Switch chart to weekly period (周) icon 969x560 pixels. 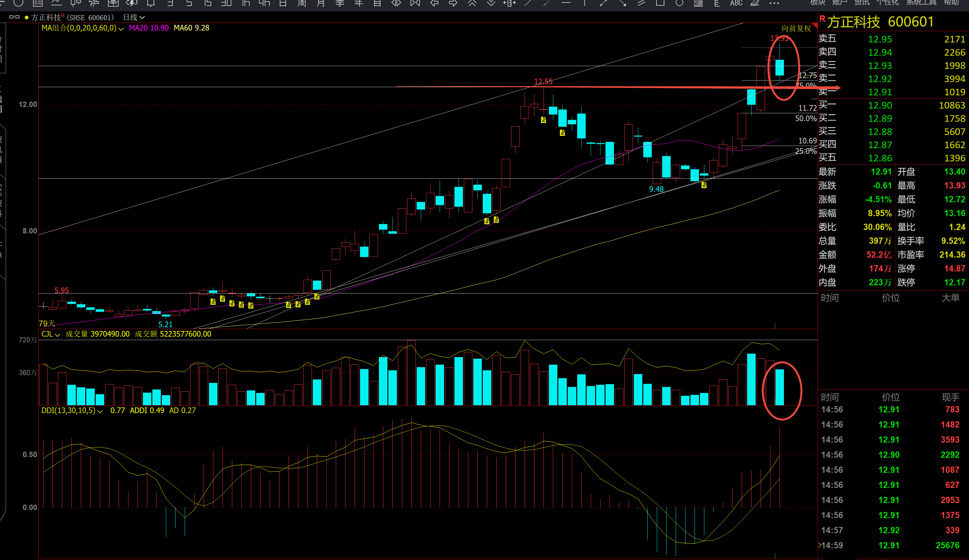click(302, 3)
